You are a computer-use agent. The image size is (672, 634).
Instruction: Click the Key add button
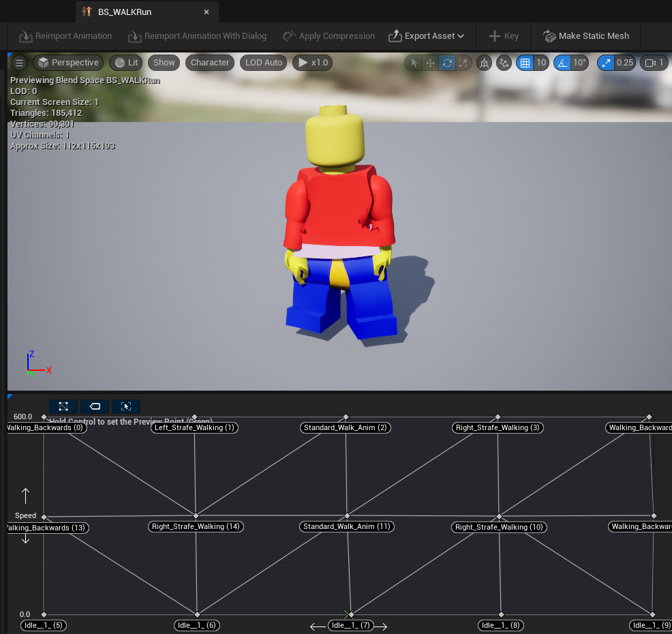(x=504, y=36)
